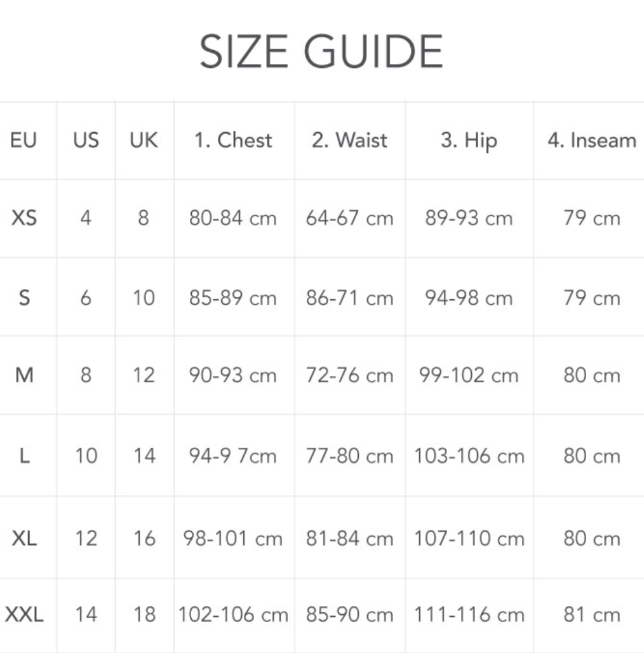
Task: Click the 2. Waist column header
Action: coord(349,140)
